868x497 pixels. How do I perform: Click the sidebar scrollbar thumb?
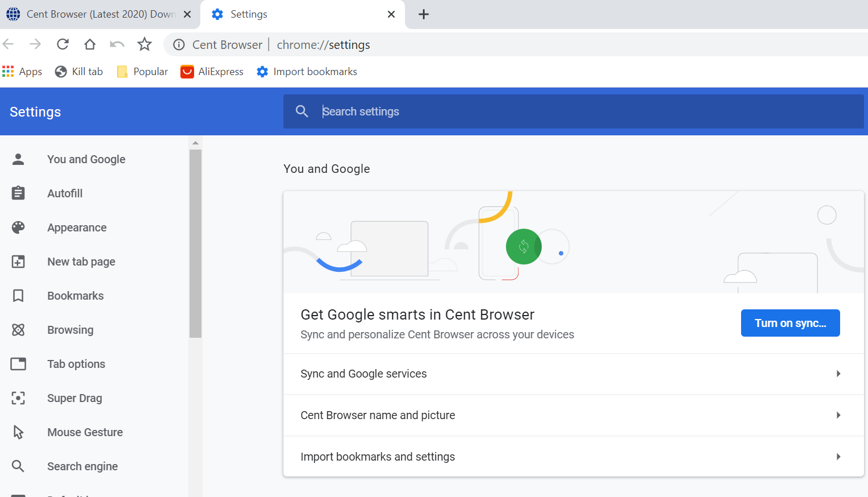coord(195,243)
